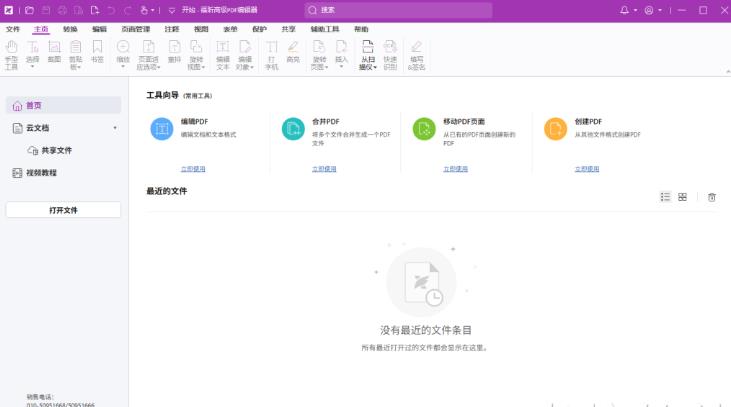
Task: Open Fill & Sign (填写&签名) tool
Action: click(416, 55)
